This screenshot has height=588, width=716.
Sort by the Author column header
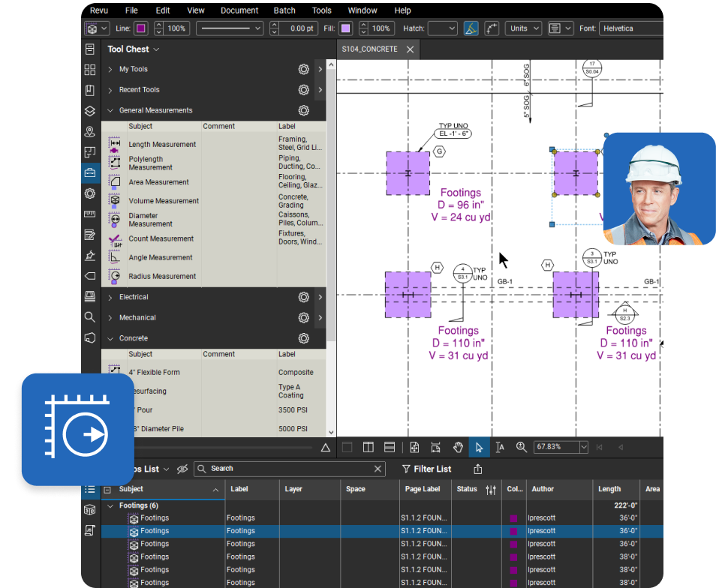click(543, 489)
